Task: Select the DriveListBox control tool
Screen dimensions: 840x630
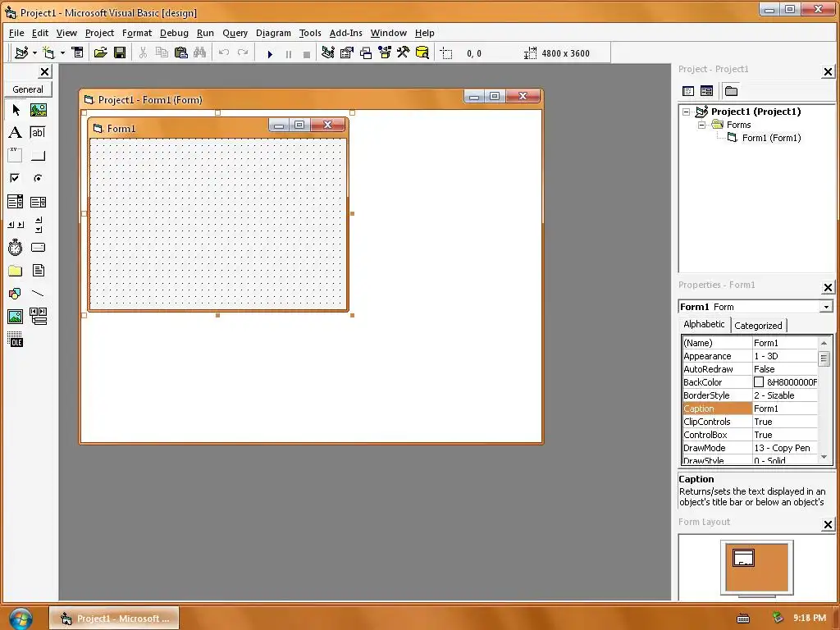Action: (x=38, y=247)
